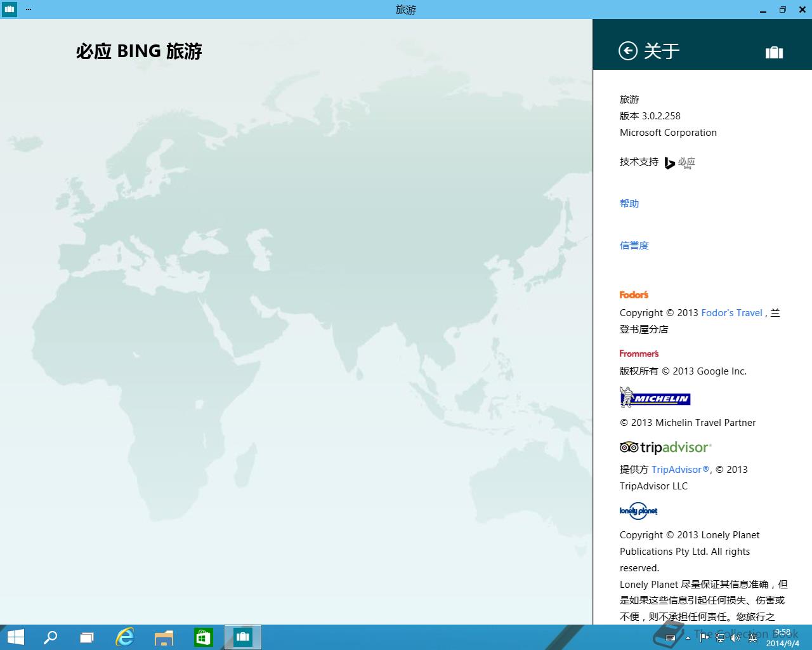Screen dimensions: 812x650
Task: Open the clock showing 2014/9/4
Action: (782, 638)
